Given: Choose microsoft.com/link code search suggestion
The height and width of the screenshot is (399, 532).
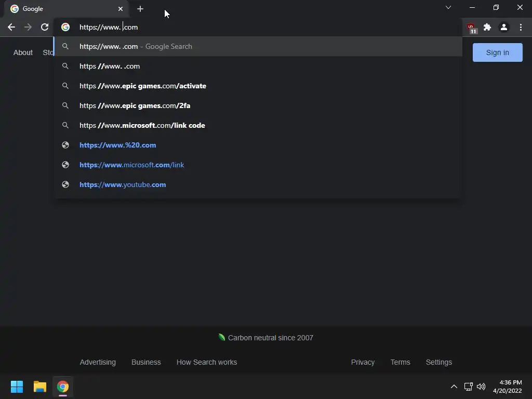Looking at the screenshot, I should [258, 125].
